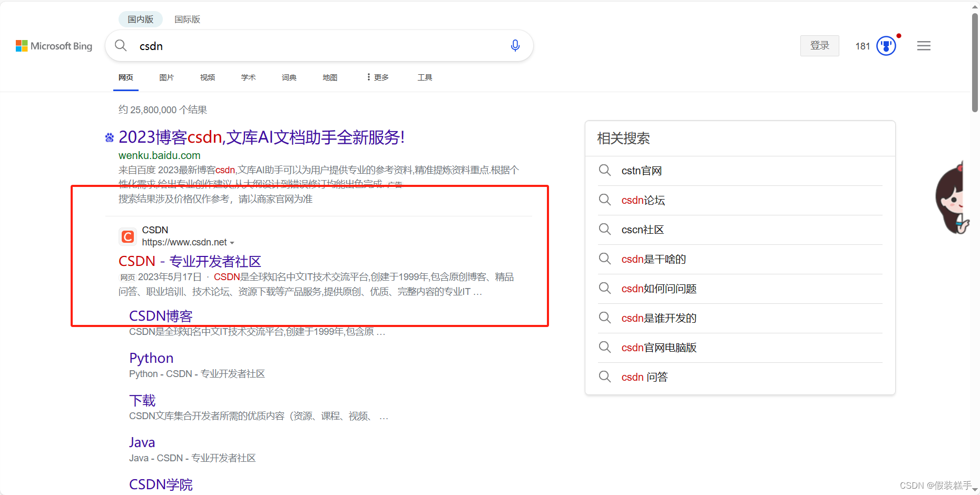Viewport: 980px width, 495px height.
Task: Click the cartoon girl mascot
Action: click(x=953, y=199)
